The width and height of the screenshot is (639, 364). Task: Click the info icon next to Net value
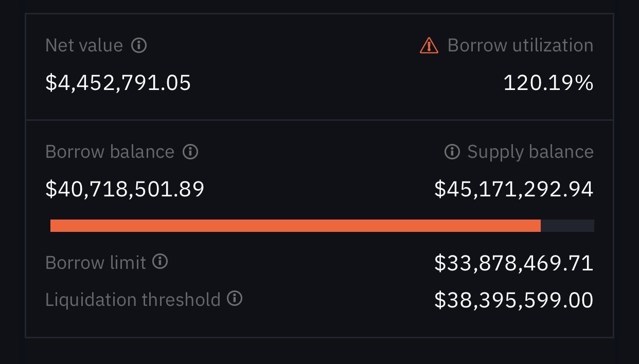point(139,46)
